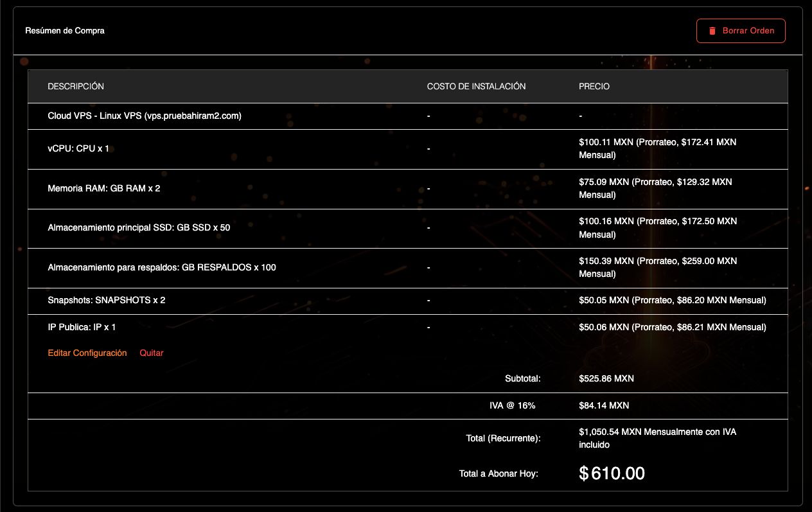
Task: Click the Subtotal amount $525.86 MXN
Action: 606,379
